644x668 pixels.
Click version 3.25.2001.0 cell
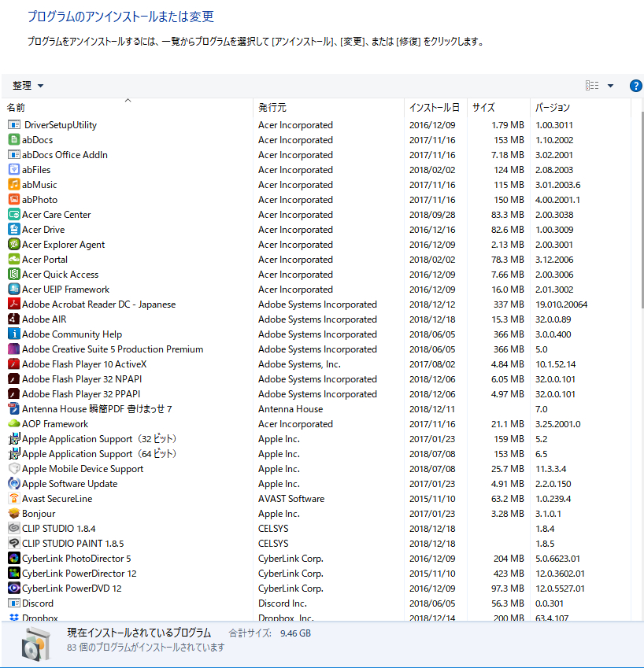558,423
